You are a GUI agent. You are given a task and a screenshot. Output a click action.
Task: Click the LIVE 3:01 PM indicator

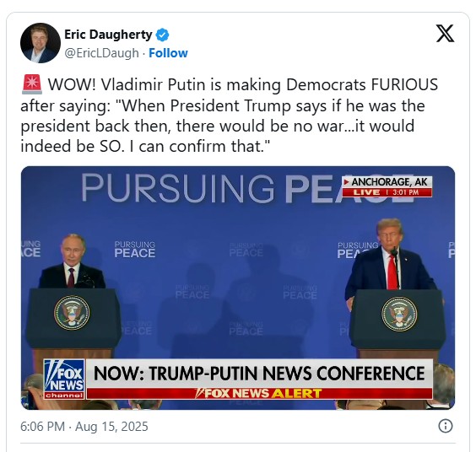387,192
